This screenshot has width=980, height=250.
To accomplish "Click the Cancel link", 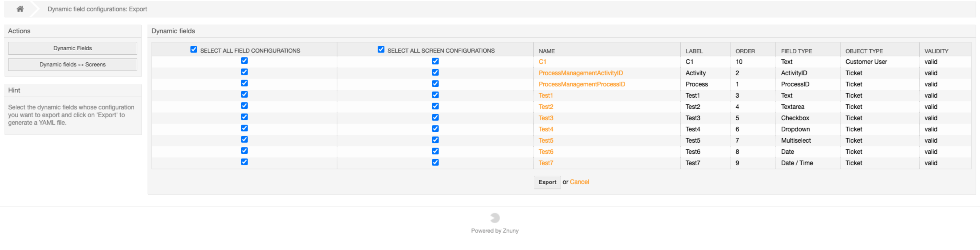I will tap(579, 182).
